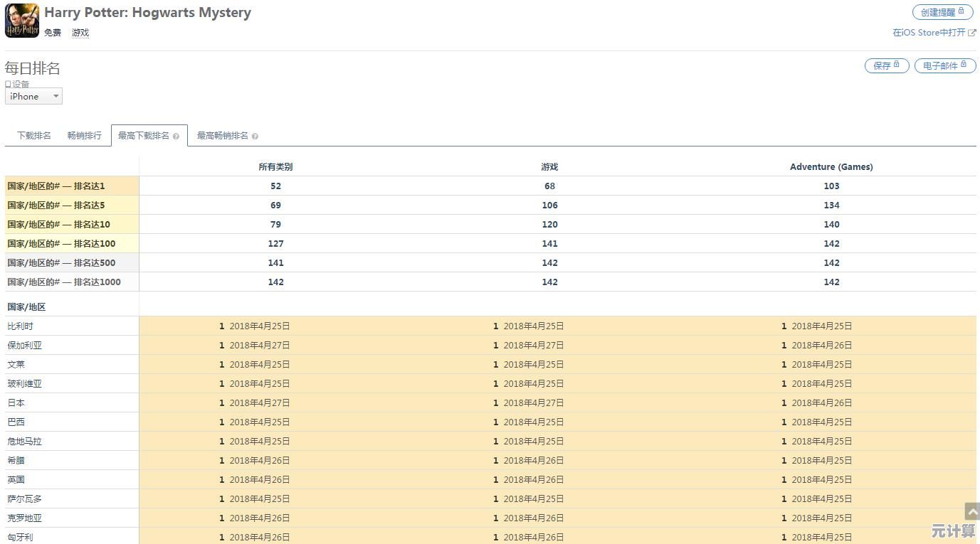Viewport: 980px width, 544px height.
Task: Click the help icon beside 最高下载排名
Action: point(176,137)
